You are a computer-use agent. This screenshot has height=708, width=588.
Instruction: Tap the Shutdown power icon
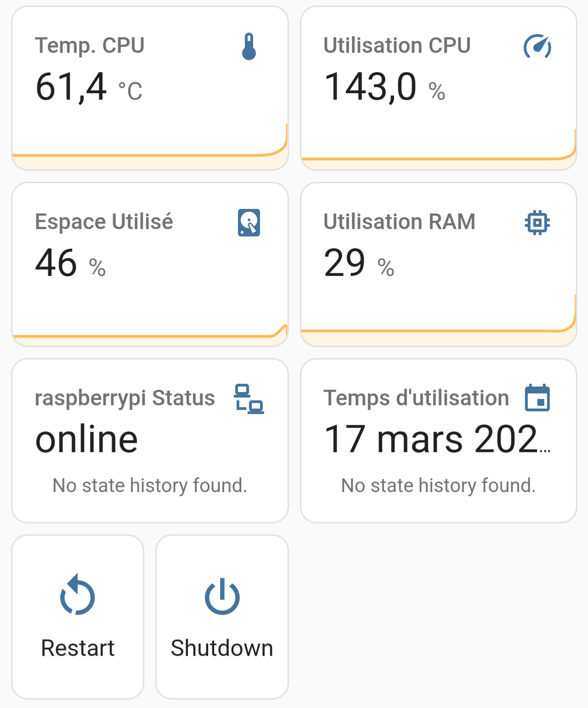222,596
